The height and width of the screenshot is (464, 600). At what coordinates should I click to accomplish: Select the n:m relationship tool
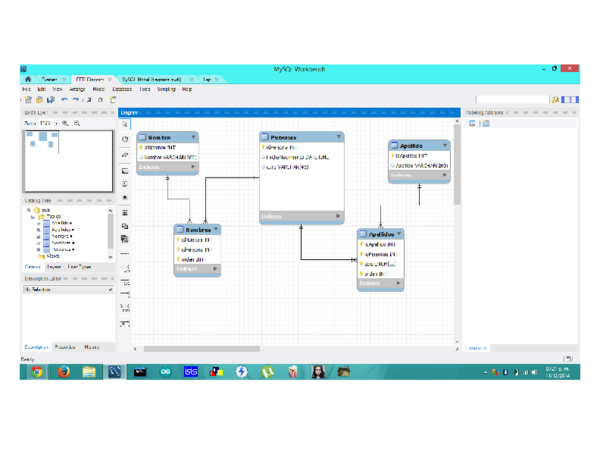pos(125,308)
